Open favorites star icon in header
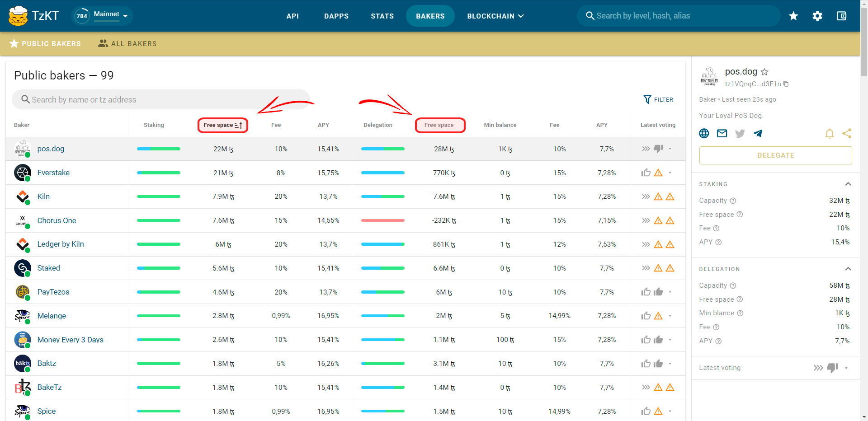The image size is (868, 421). coord(793,16)
